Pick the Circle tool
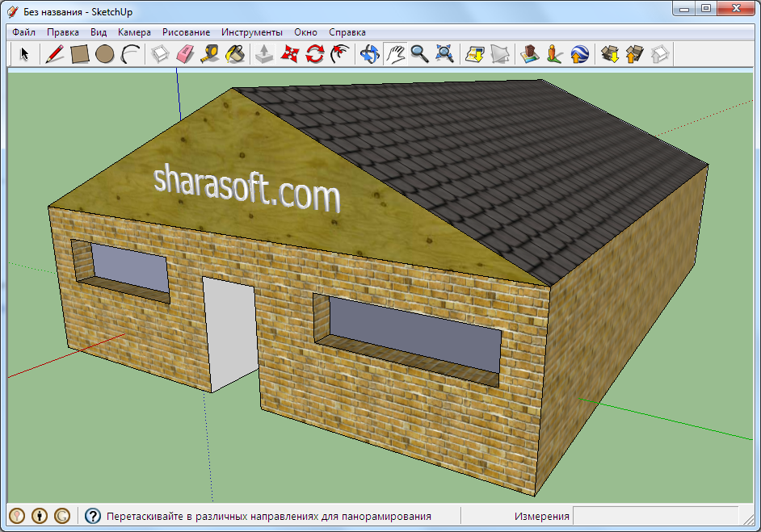The image size is (761, 532). pyautogui.click(x=105, y=54)
